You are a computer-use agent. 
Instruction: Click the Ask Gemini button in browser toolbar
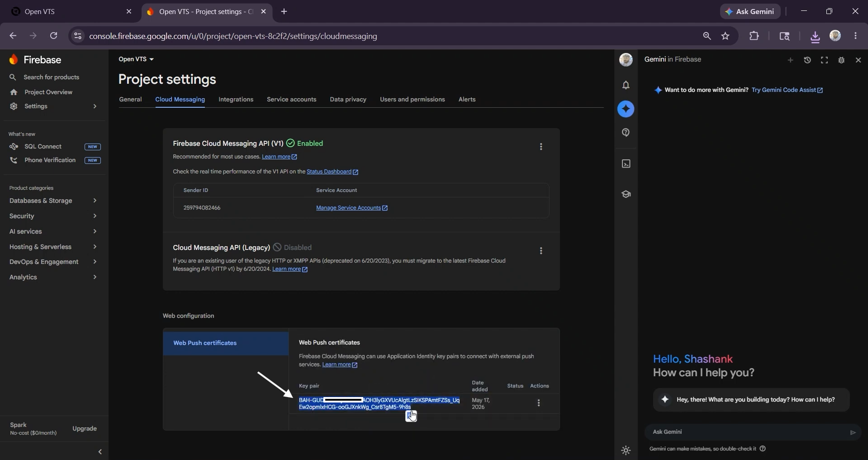coord(750,12)
